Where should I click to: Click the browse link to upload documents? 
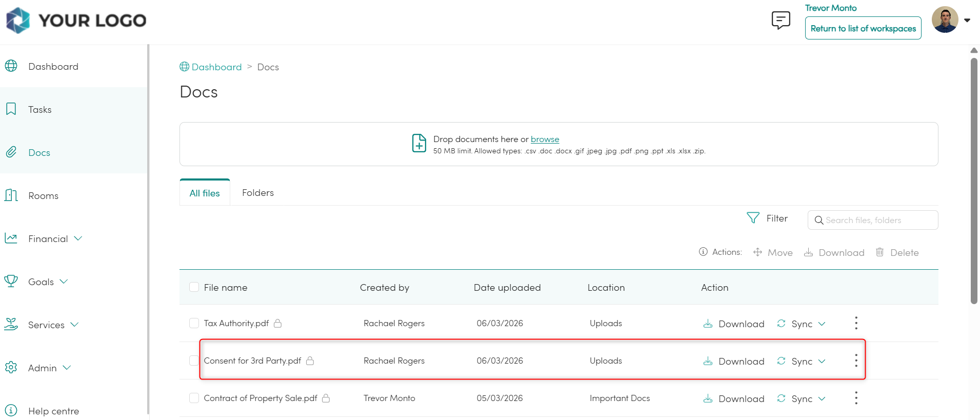(x=545, y=139)
